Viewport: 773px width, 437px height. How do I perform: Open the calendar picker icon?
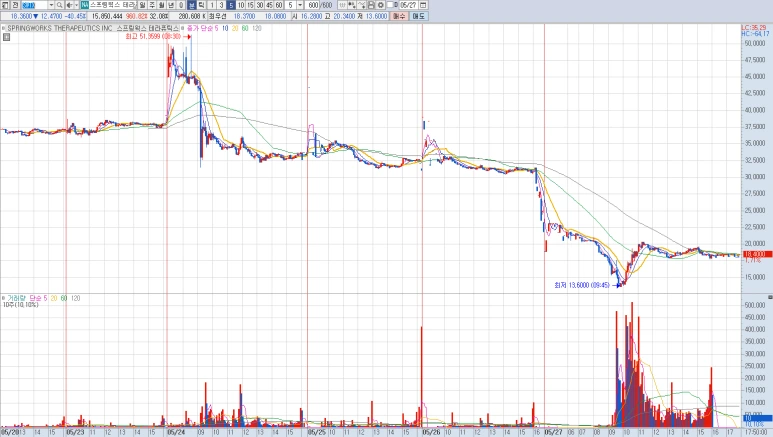click(x=423, y=5)
